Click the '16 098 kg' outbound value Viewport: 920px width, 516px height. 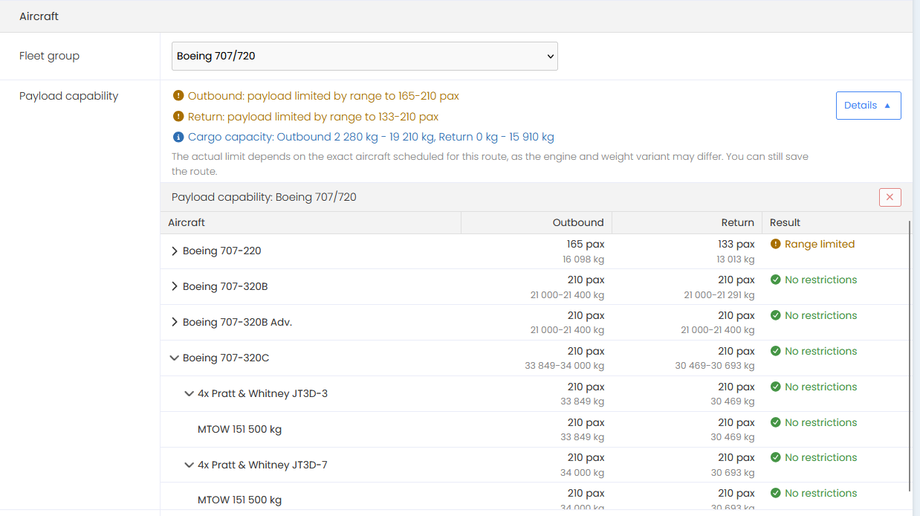coord(583,259)
